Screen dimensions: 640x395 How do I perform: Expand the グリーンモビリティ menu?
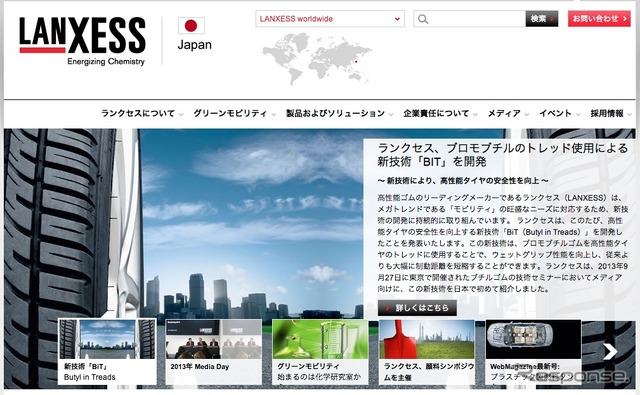[x=234, y=113]
